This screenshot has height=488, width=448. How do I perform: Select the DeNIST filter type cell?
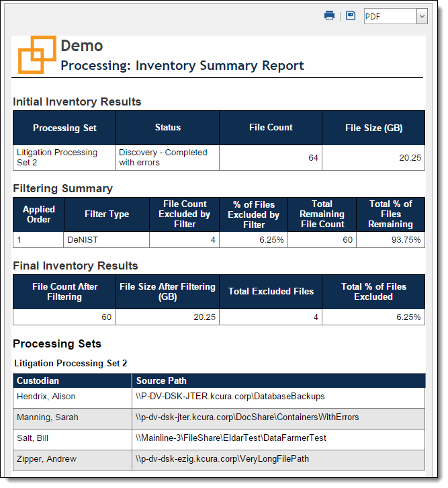pos(106,240)
